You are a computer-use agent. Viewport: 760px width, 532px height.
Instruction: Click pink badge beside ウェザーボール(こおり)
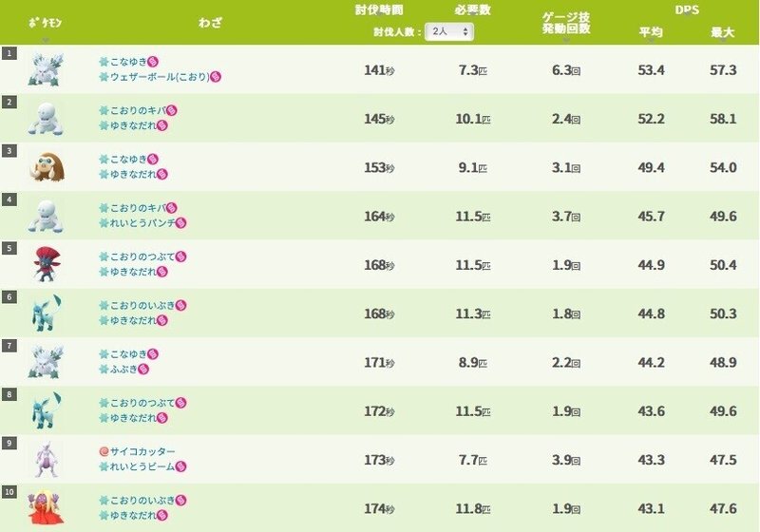216,77
